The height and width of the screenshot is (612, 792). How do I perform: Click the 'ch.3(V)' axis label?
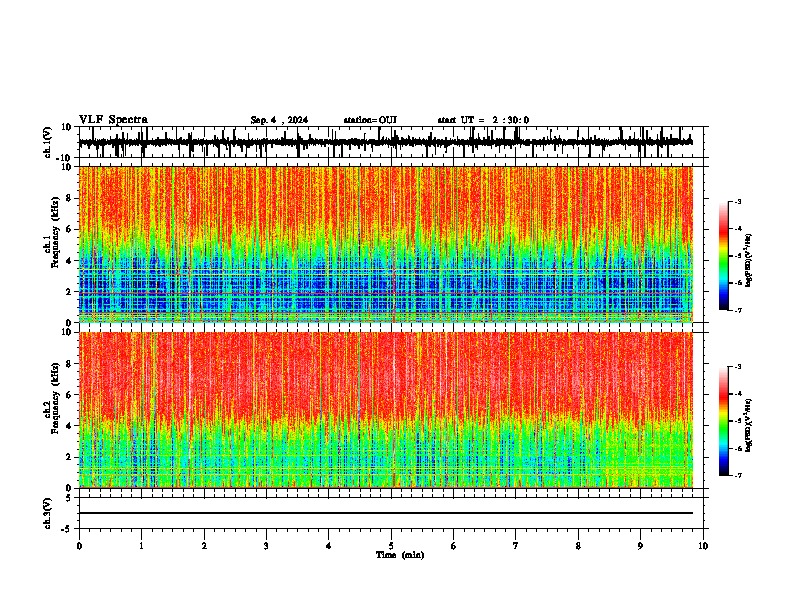tap(48, 514)
